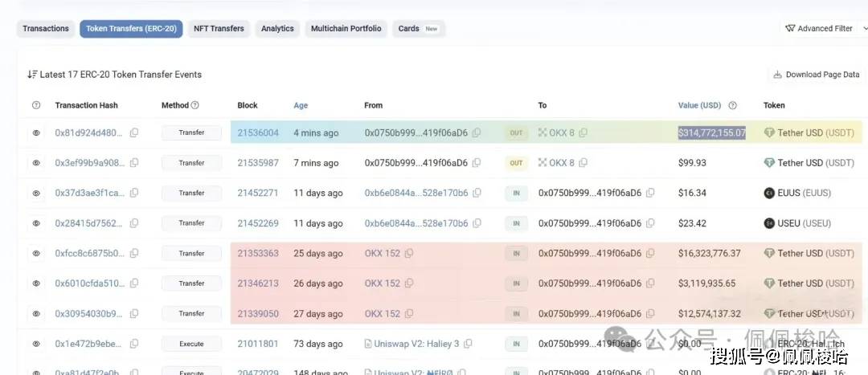Viewport: 868px width, 375px height.
Task: Select the value $314,772,155.07
Action: coord(712,132)
